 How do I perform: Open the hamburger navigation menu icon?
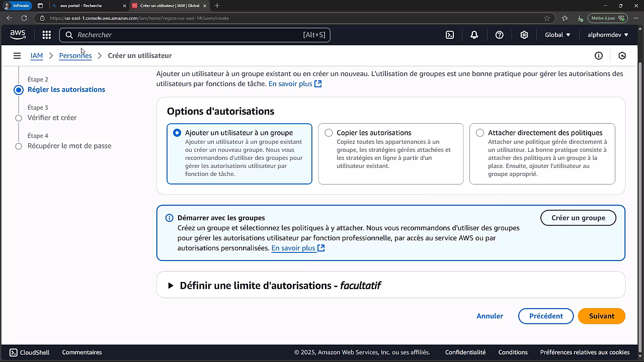[x=17, y=55]
